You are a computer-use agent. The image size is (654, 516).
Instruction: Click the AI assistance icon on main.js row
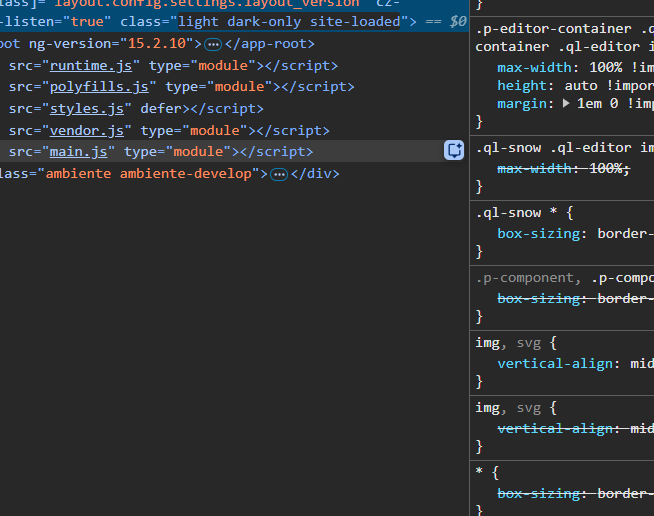click(x=454, y=151)
